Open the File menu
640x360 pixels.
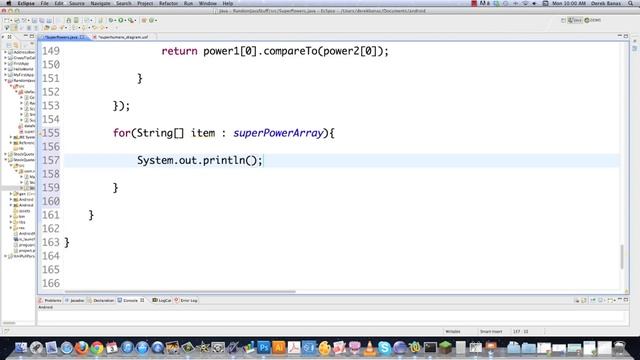point(44,3)
